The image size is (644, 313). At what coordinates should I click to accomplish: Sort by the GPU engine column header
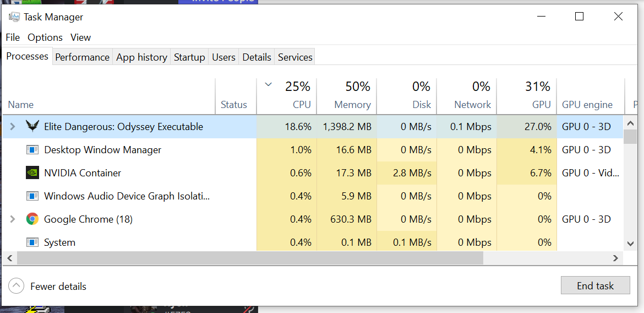point(590,96)
